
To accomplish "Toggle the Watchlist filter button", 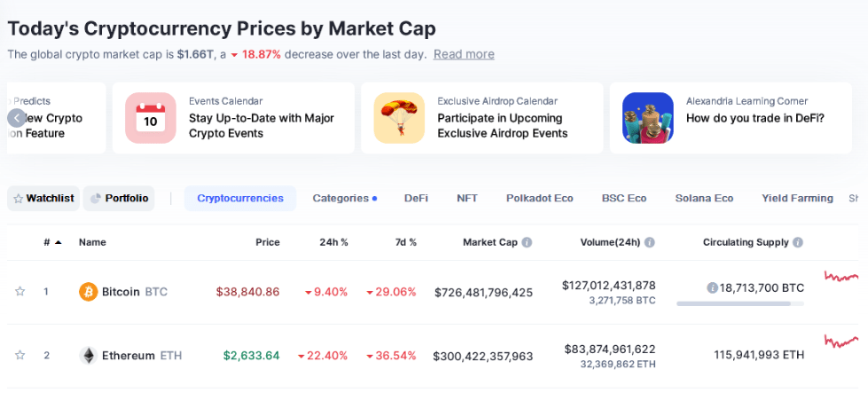I will coord(43,199).
